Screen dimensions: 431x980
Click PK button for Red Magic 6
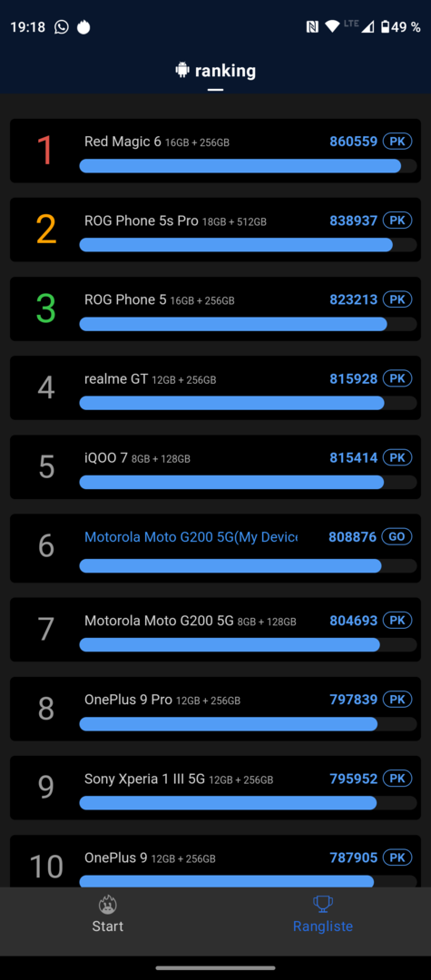click(x=397, y=142)
